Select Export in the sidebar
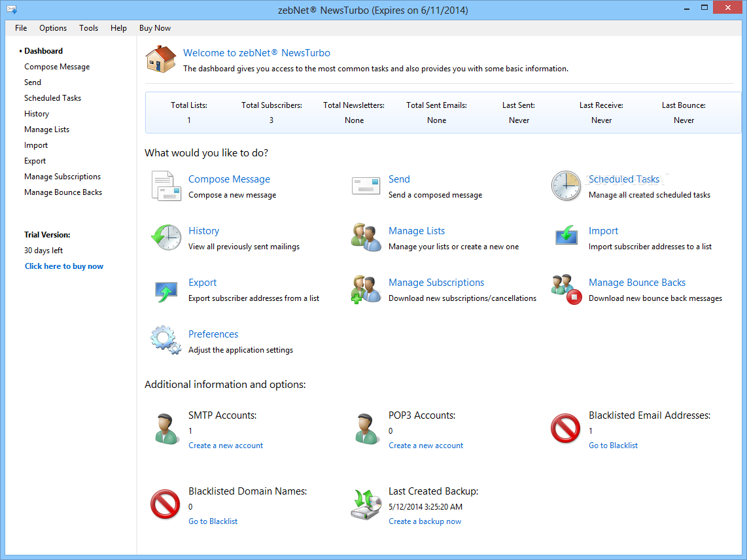Image resolution: width=747 pixels, height=560 pixels. point(35,161)
